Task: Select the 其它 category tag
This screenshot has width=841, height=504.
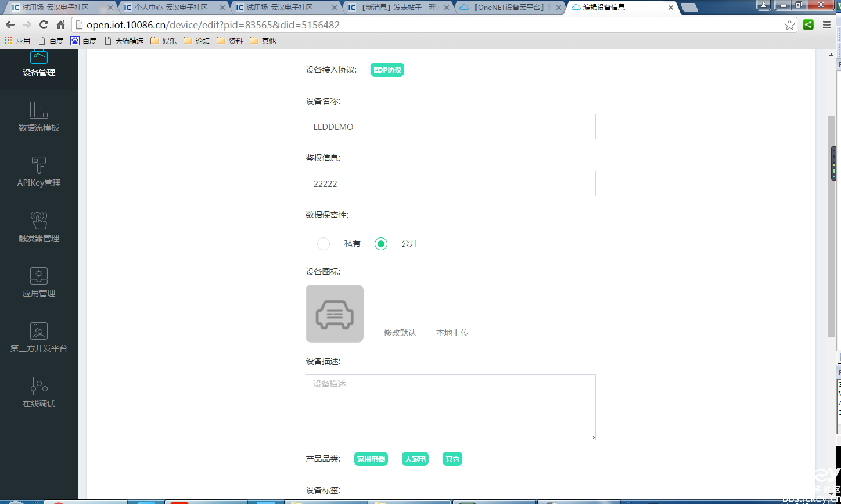Action: click(452, 459)
